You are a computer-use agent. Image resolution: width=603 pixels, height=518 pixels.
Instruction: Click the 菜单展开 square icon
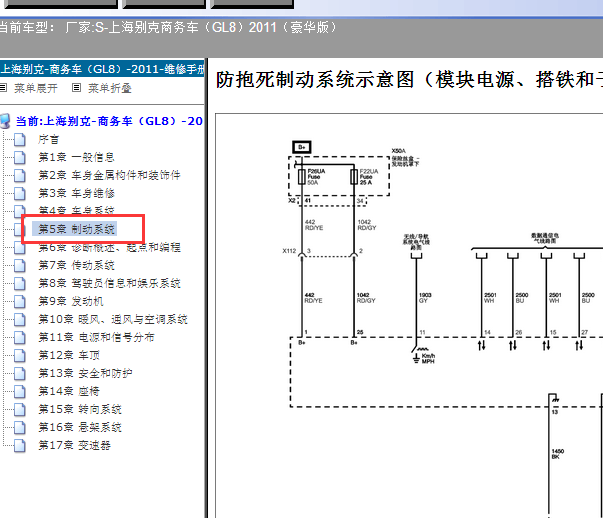(3, 88)
